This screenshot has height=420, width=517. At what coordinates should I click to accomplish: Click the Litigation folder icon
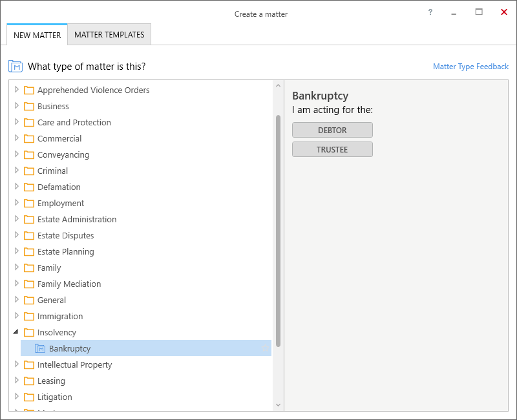pyautogui.click(x=29, y=397)
